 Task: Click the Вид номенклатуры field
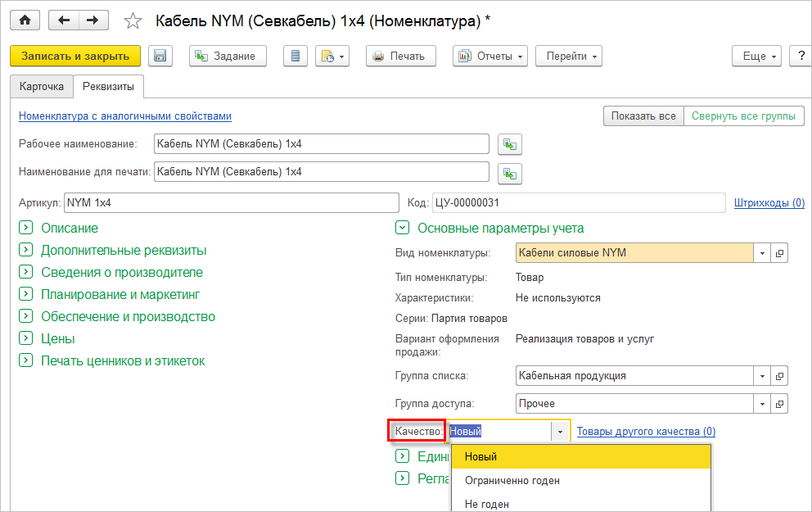coord(634,253)
